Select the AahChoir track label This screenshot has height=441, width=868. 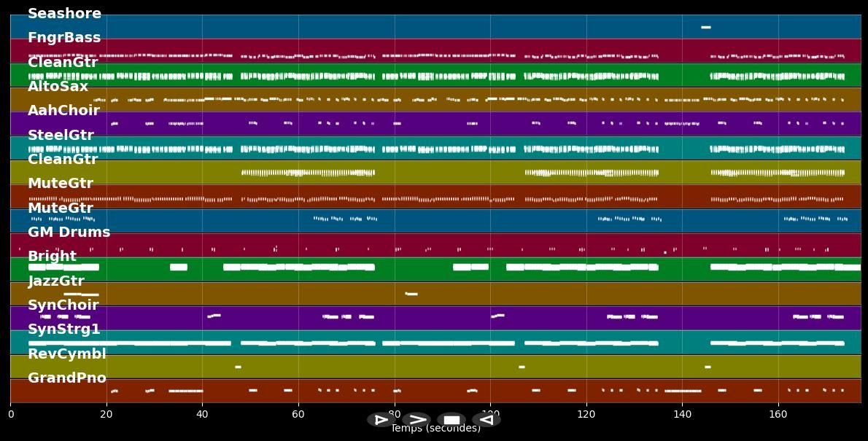pos(63,110)
